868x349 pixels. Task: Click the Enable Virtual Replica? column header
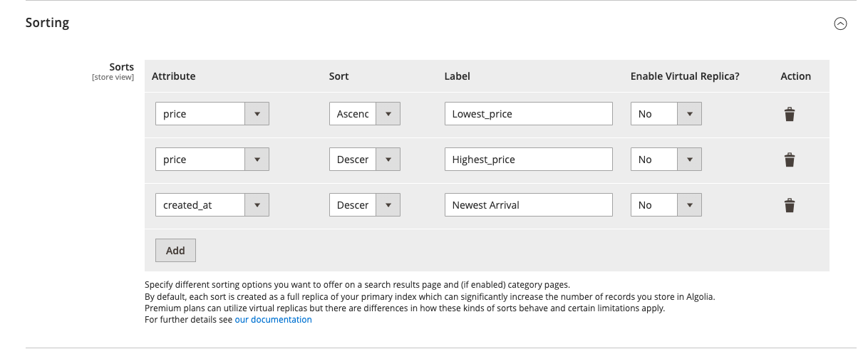pyautogui.click(x=685, y=76)
